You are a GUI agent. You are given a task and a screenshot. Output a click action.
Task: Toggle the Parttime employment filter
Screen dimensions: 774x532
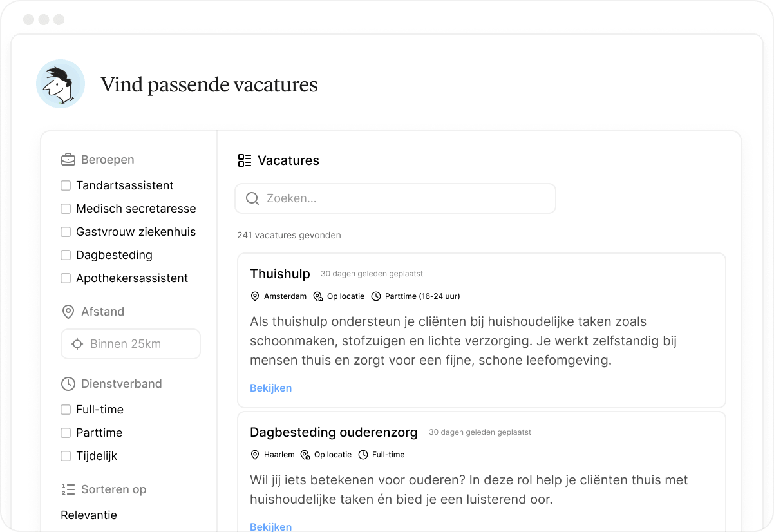tap(65, 433)
